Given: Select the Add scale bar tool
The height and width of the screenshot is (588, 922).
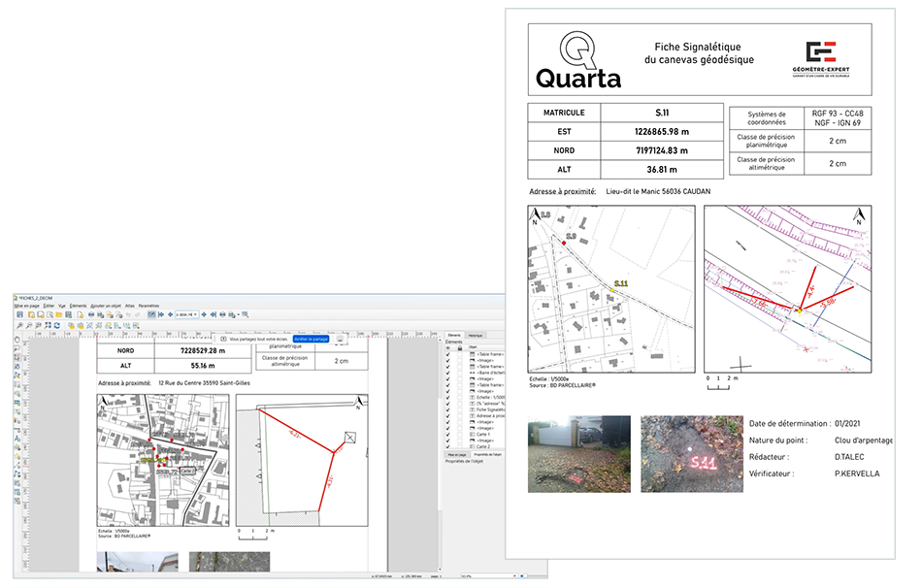Looking at the screenshot, I should click(x=17, y=430).
